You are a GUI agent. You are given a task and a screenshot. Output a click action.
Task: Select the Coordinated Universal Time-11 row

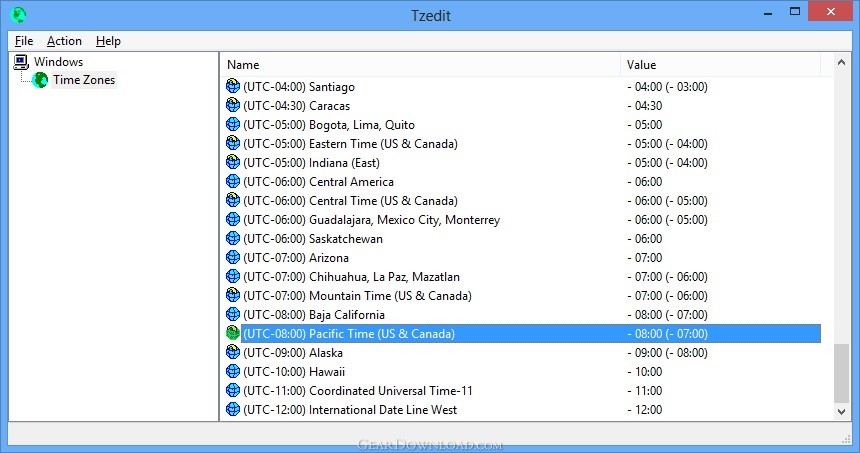pos(523,390)
